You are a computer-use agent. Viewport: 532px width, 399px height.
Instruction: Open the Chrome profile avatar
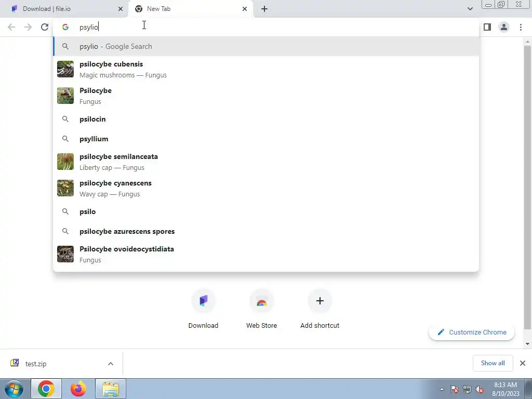[x=504, y=27]
